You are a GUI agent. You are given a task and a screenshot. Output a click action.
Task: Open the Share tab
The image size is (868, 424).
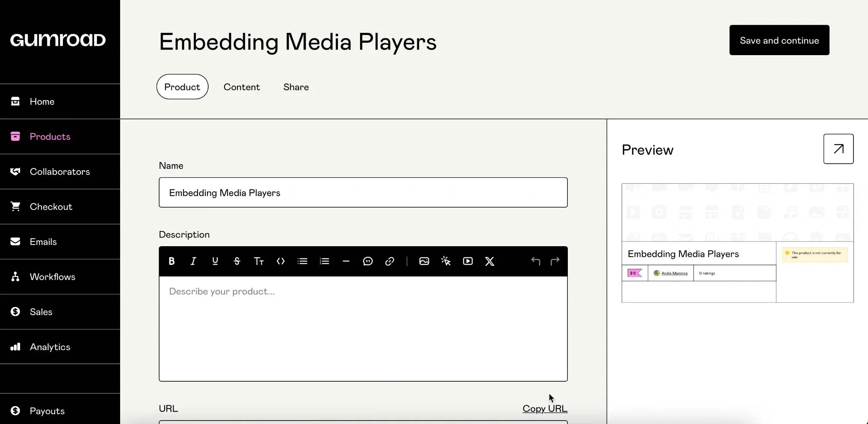[x=296, y=87]
